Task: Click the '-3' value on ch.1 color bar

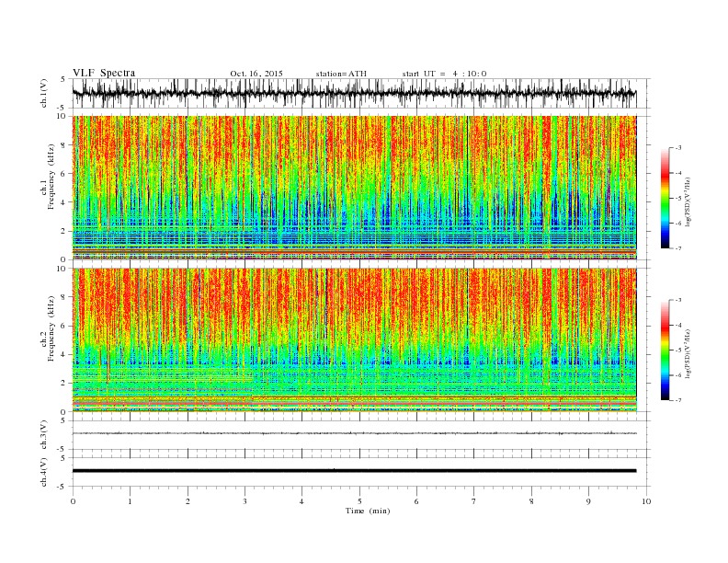Action: tap(678, 148)
